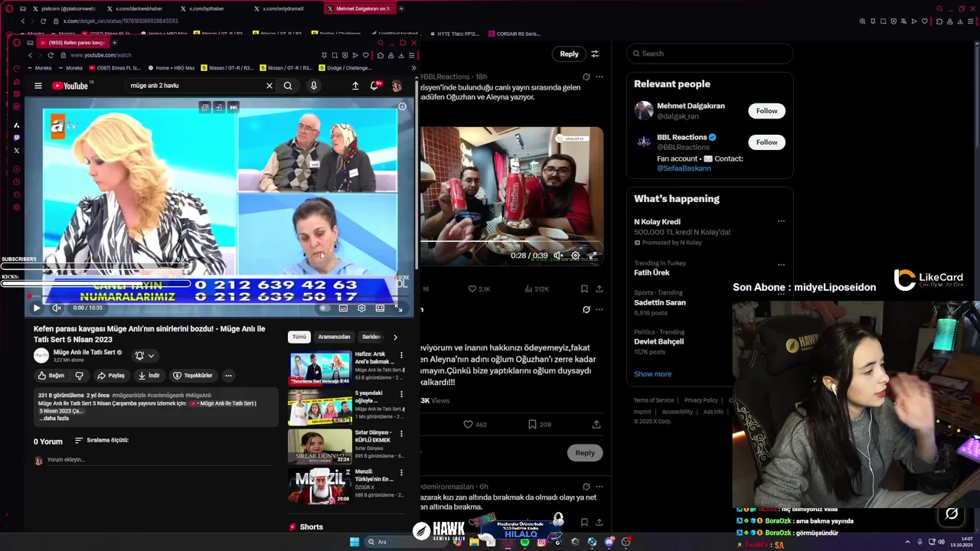The width and height of the screenshot is (980, 551).
Task: Bookmark the BBLReactions tweet
Action: click(584, 289)
